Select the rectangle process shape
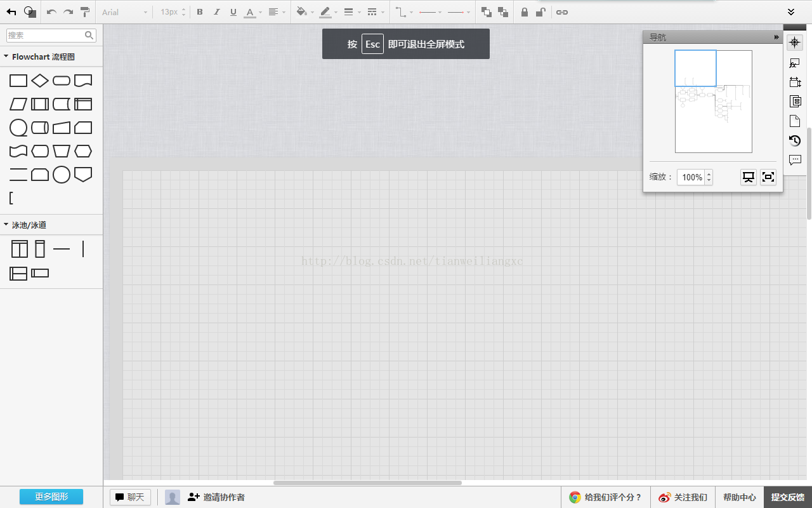 pyautogui.click(x=18, y=81)
